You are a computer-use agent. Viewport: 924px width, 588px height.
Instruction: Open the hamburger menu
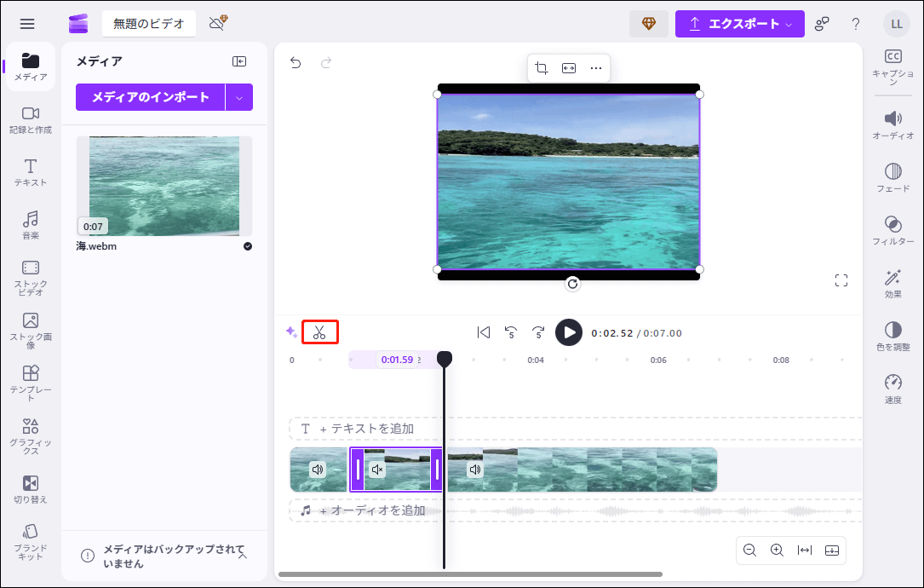pos(27,23)
